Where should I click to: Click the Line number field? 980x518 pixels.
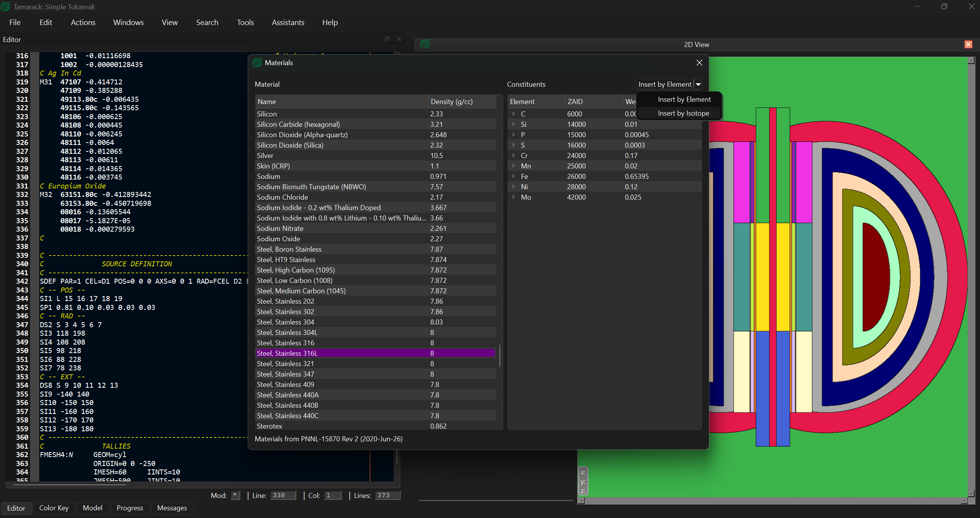pyautogui.click(x=283, y=495)
